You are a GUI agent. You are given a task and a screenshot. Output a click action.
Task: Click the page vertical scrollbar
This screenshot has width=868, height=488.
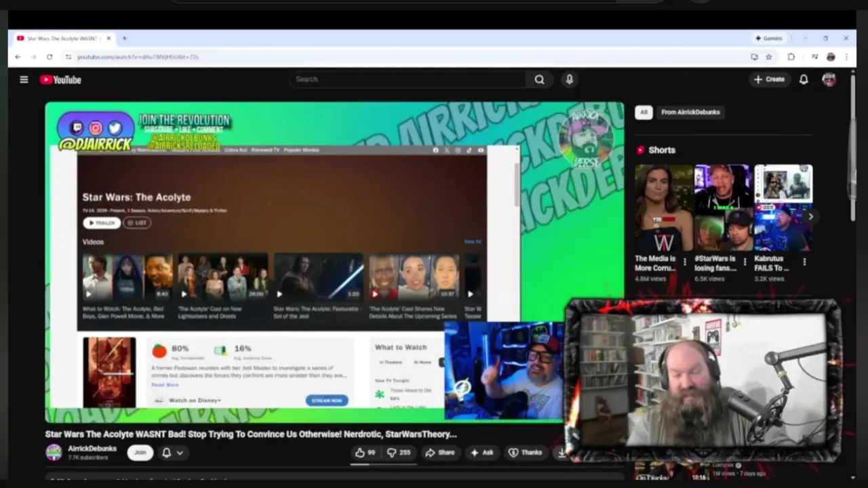pos(853,149)
